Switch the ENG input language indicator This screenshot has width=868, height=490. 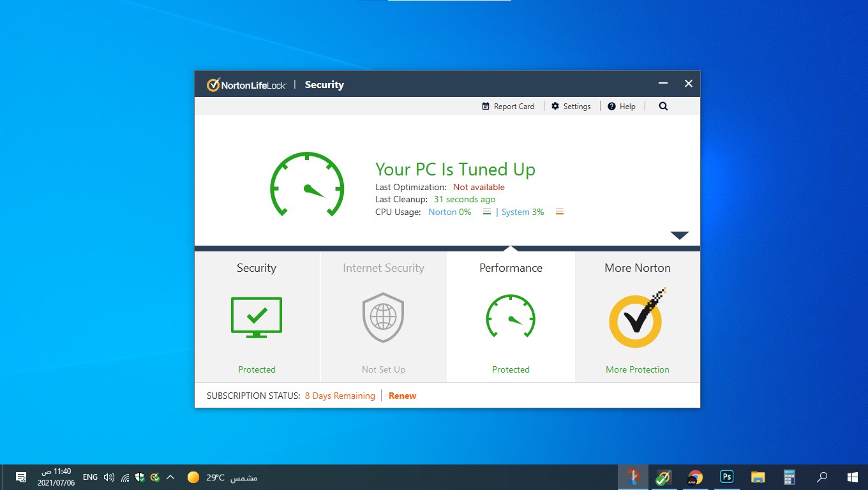91,477
